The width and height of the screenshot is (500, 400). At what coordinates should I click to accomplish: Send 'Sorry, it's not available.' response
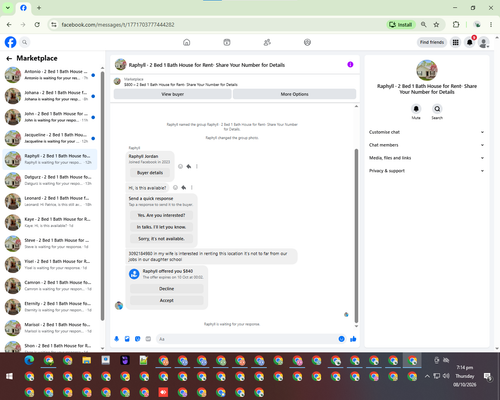click(x=161, y=239)
